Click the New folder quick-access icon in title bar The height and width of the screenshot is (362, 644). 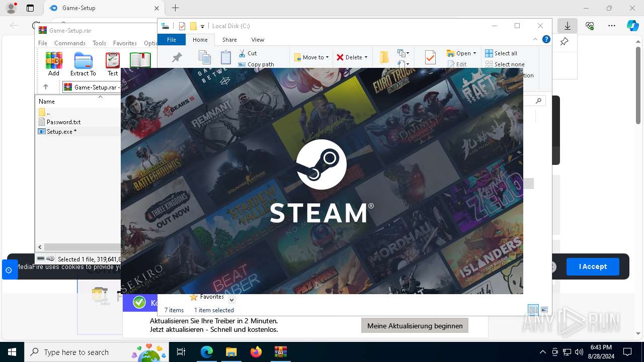click(193, 26)
